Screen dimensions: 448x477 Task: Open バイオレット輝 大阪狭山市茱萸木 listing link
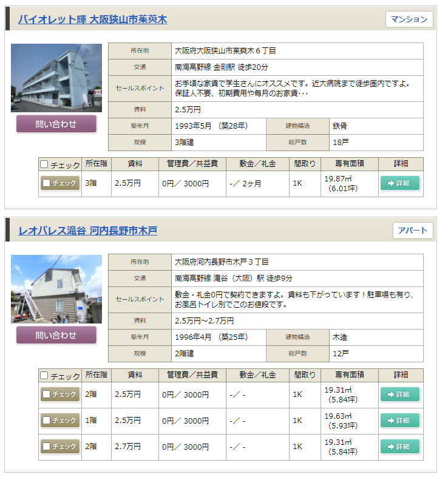click(92, 19)
